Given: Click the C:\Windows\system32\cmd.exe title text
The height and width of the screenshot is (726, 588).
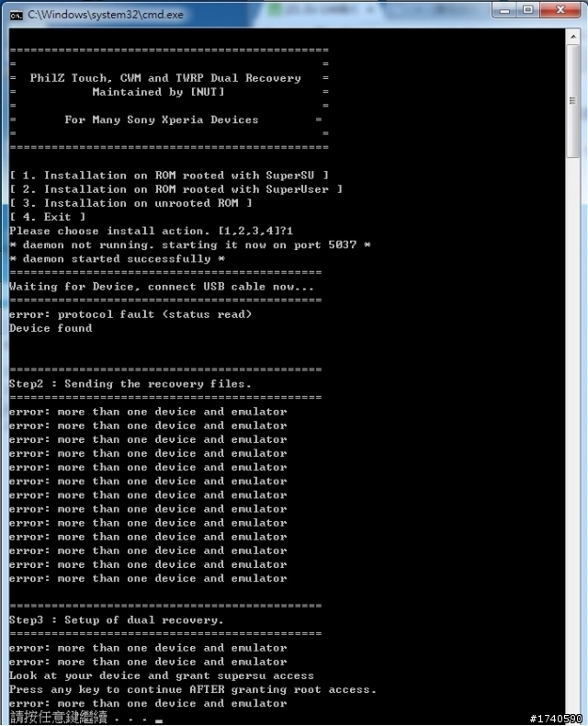Looking at the screenshot, I should point(106,15).
